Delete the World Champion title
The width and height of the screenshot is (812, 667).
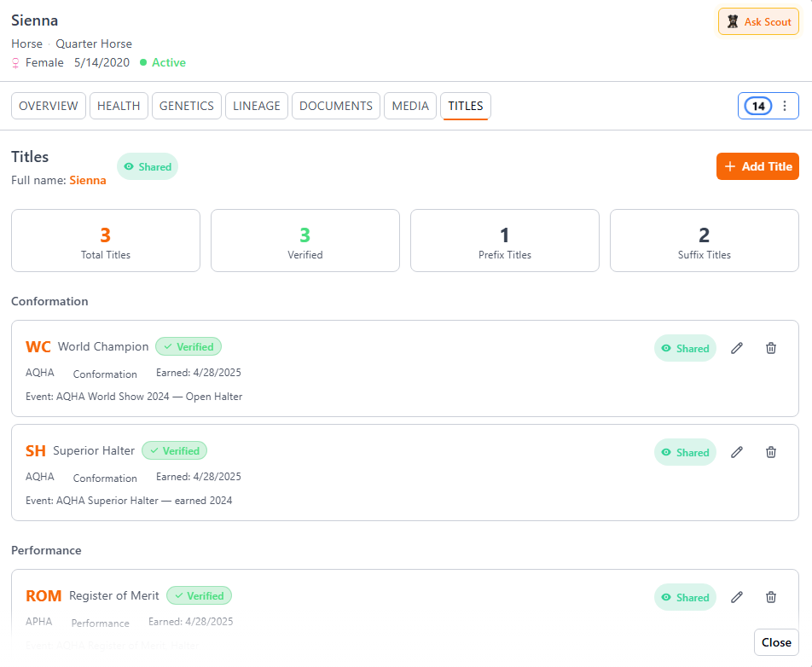click(771, 348)
